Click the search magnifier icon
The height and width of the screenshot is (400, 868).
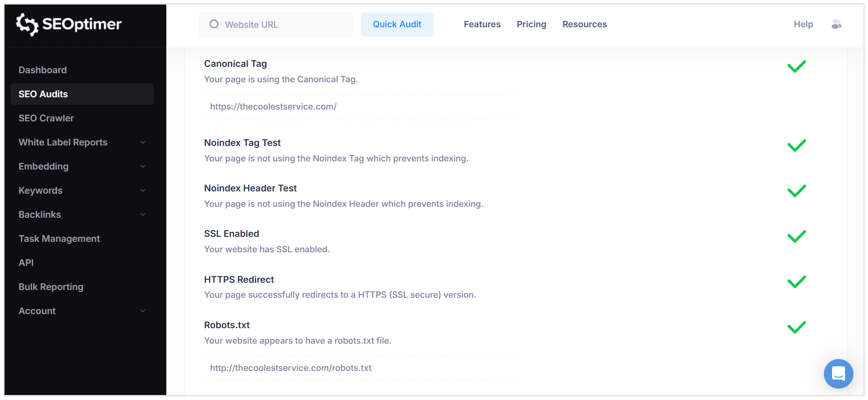[214, 24]
